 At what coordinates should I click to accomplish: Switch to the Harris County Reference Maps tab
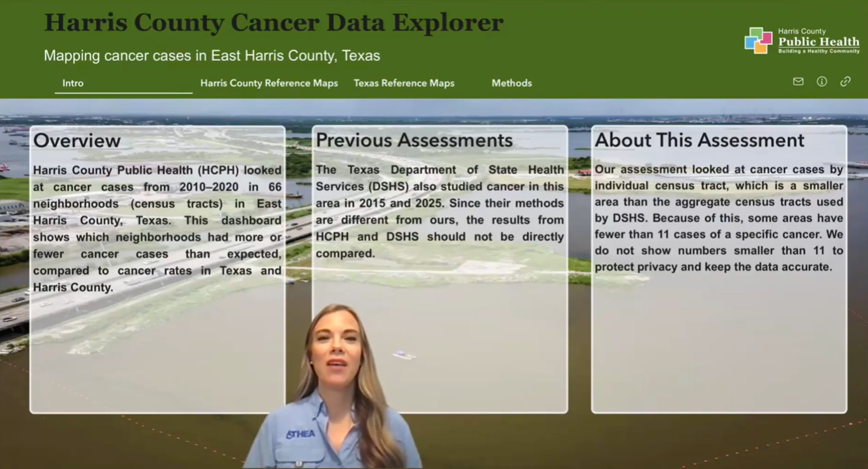pyautogui.click(x=269, y=83)
